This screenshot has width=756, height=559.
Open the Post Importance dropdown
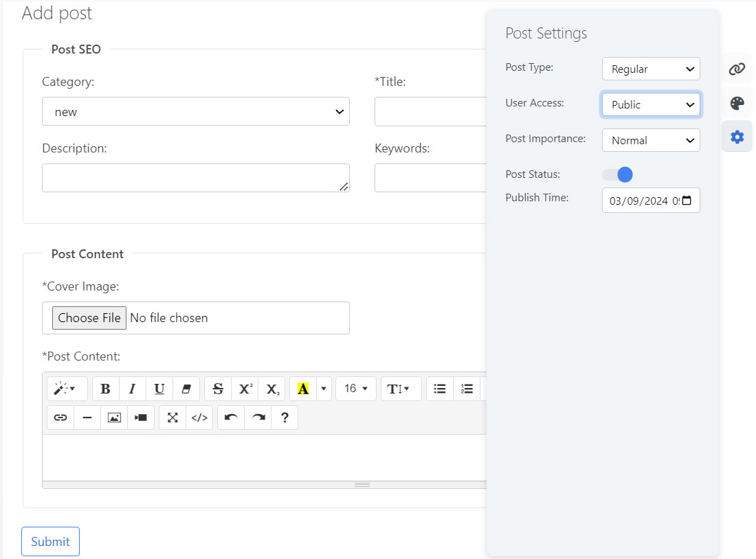coord(651,140)
